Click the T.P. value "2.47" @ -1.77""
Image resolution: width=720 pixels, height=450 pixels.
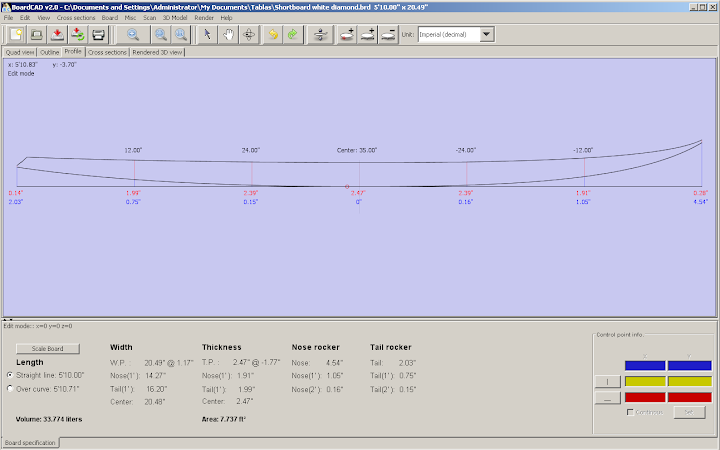256,362
